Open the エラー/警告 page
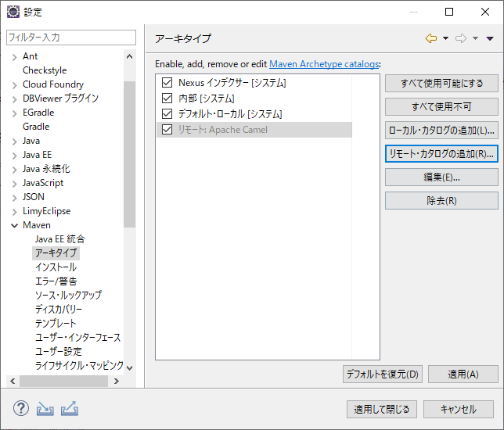Viewport: 504px width, 430px height. coord(56,281)
